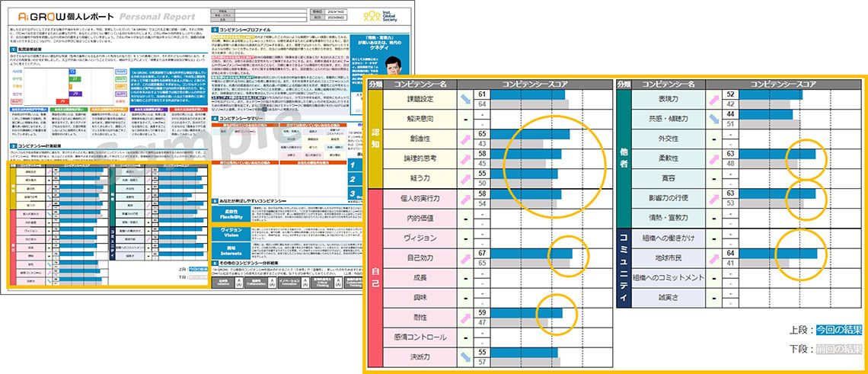
Task: Click the Ai GROW logo in report header
Action: pos(57,15)
